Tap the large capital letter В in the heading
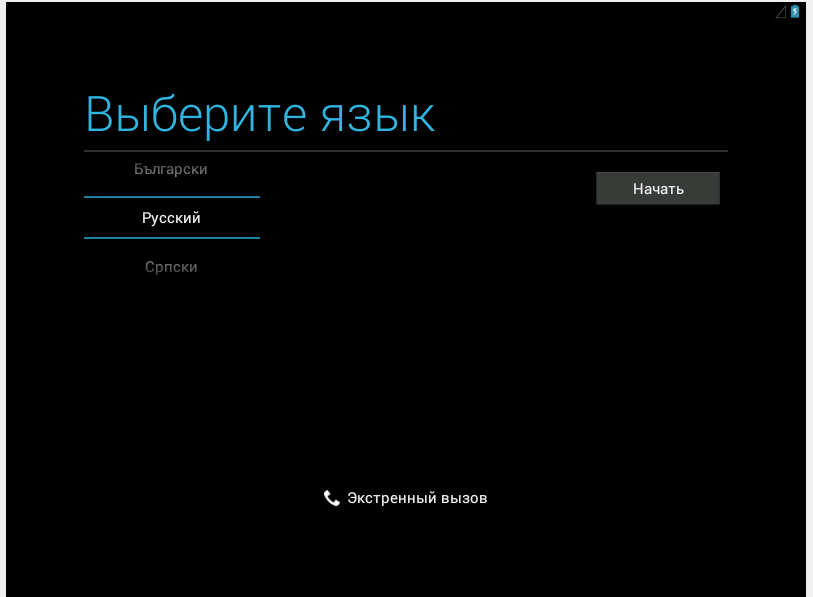The height and width of the screenshot is (597, 813). [x=102, y=115]
